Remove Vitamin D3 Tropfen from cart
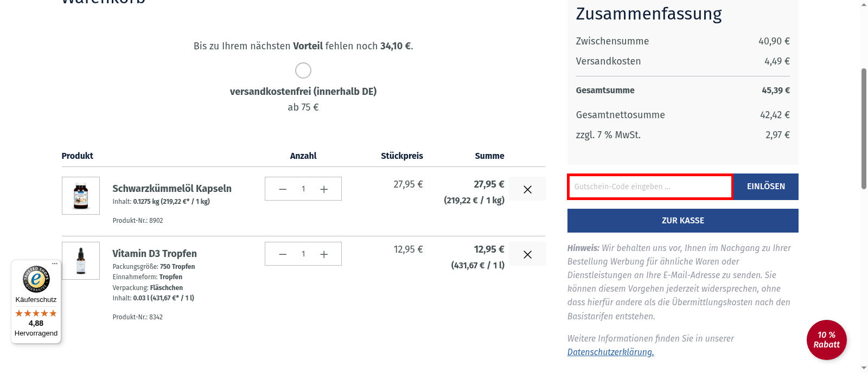 527,255
